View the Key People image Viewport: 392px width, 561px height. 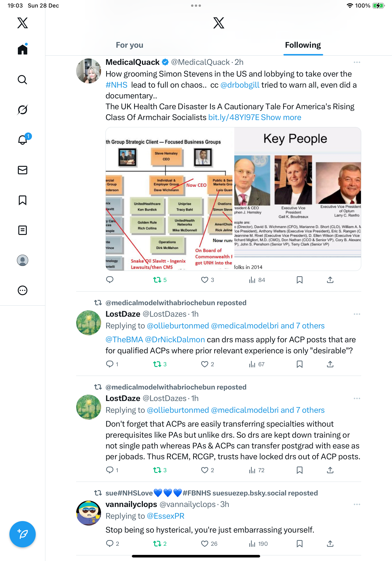click(298, 199)
